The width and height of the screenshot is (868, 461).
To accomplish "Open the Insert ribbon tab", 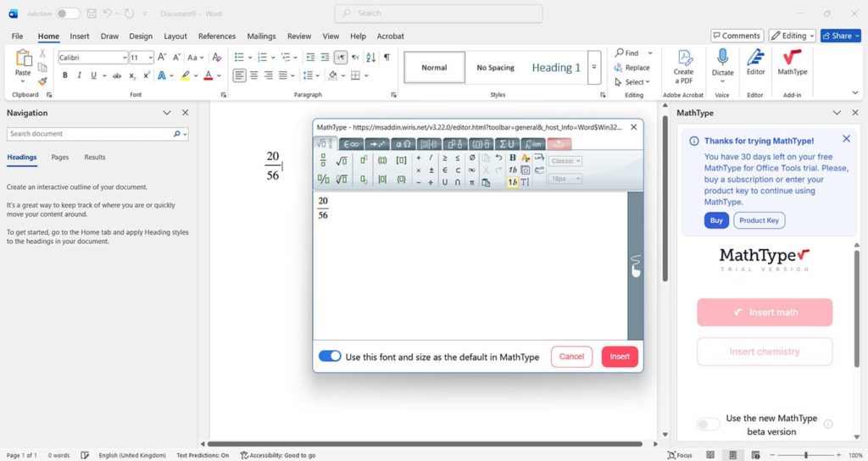I will [79, 36].
